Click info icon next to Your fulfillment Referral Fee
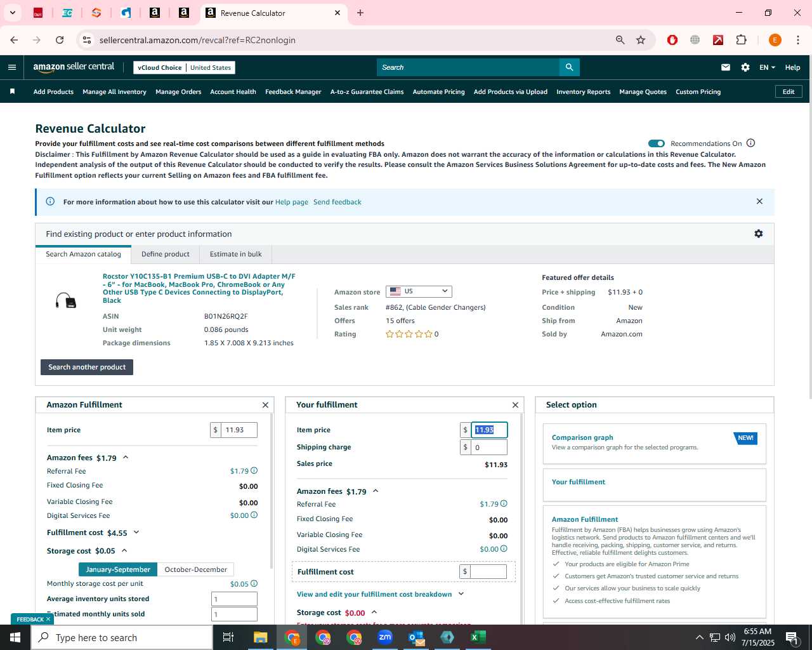This screenshot has width=812, height=650. click(x=504, y=503)
